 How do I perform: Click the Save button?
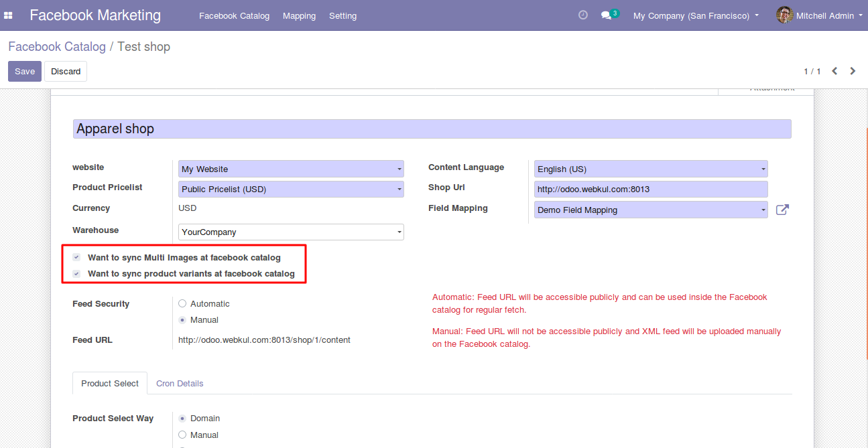pyautogui.click(x=25, y=71)
